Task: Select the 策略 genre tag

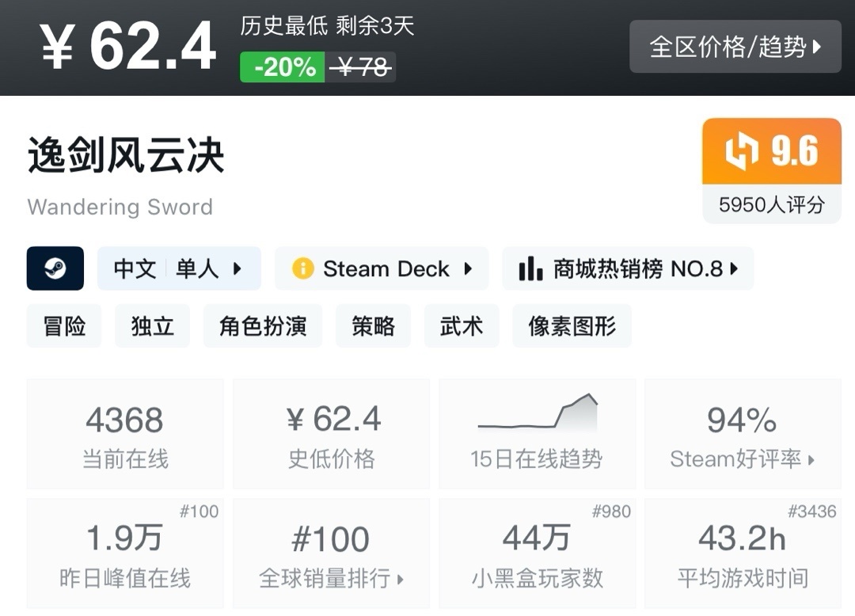Action: click(x=373, y=326)
